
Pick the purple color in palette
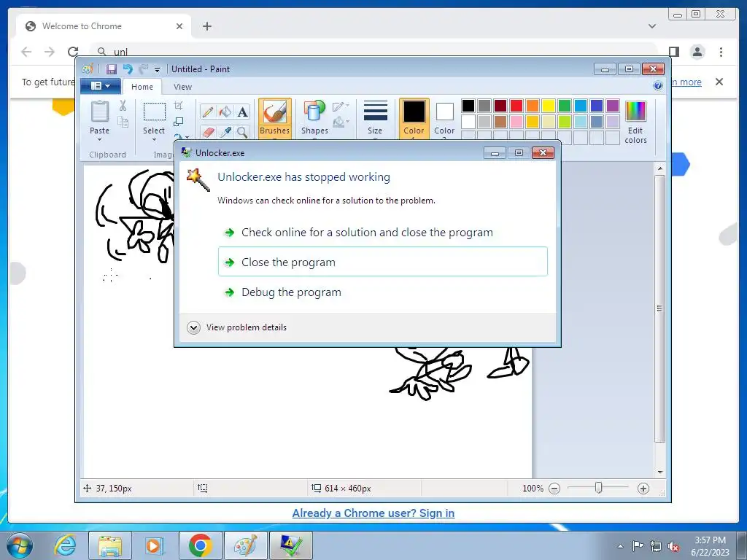(x=613, y=105)
